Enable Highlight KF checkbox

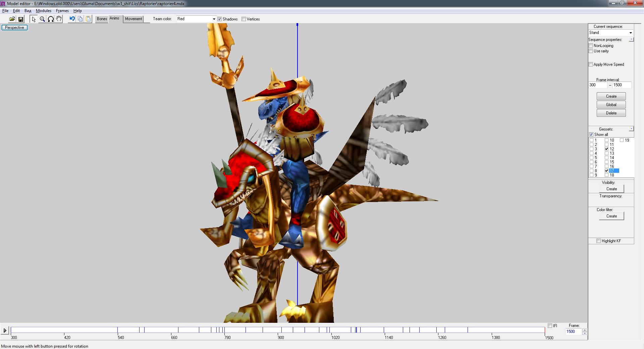598,241
